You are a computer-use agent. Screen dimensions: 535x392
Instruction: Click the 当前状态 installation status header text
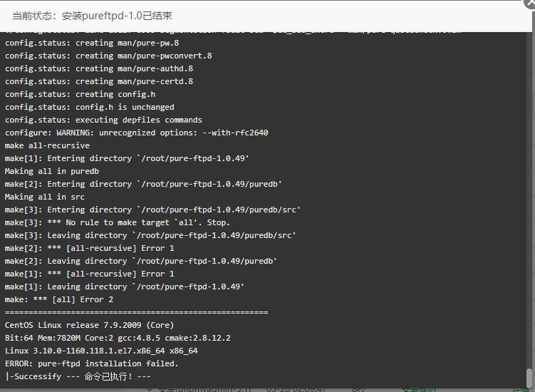pos(92,16)
